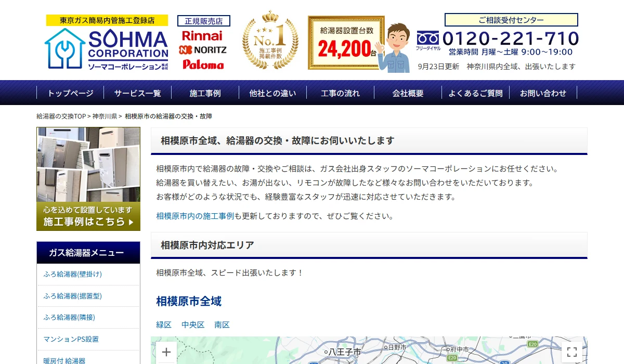Image resolution: width=624 pixels, height=364 pixels.
Task: Click the ご相談受付センター label
Action: click(511, 20)
